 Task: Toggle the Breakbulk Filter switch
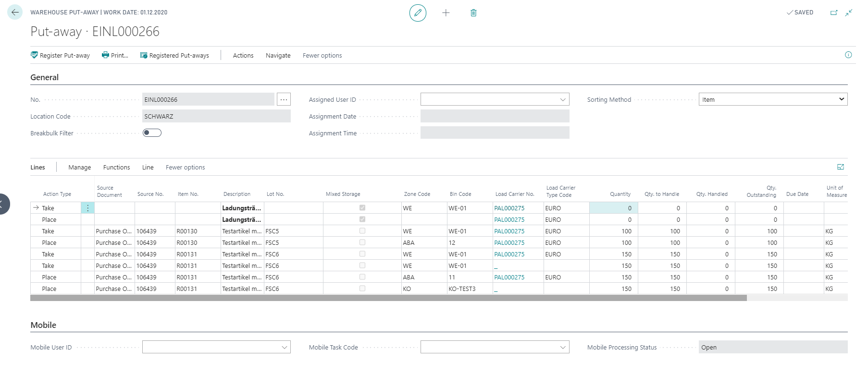coord(152,133)
